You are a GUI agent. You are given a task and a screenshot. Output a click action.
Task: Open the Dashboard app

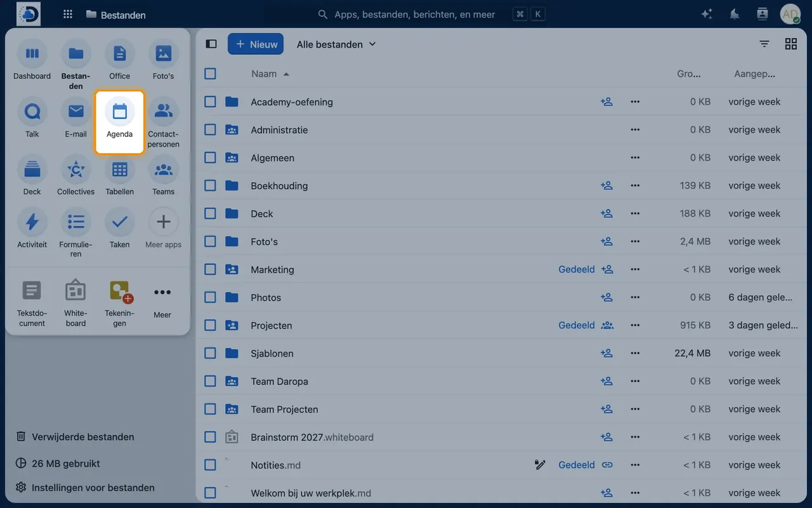pos(32,60)
